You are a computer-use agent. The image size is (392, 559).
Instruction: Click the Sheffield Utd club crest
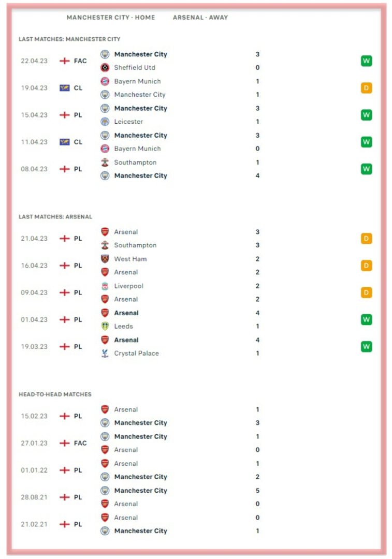point(105,67)
